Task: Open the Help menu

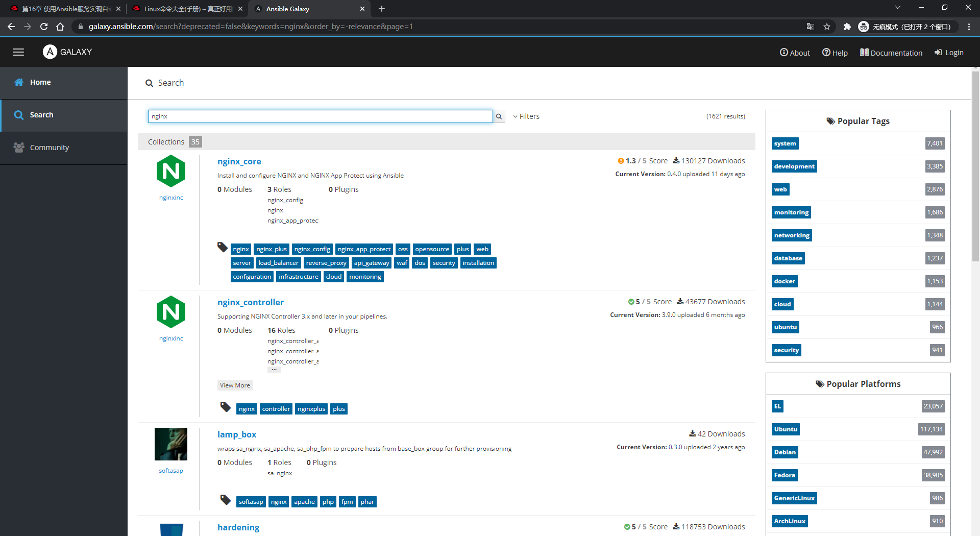Action: coord(835,53)
